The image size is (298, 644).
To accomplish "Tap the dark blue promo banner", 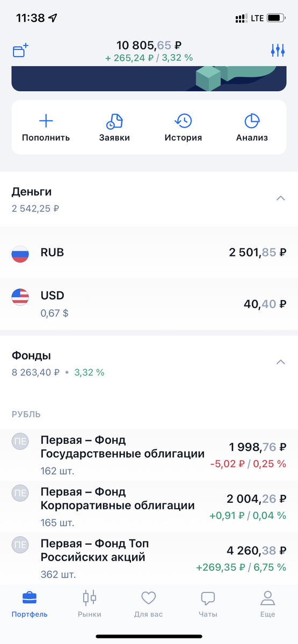I will (x=149, y=78).
